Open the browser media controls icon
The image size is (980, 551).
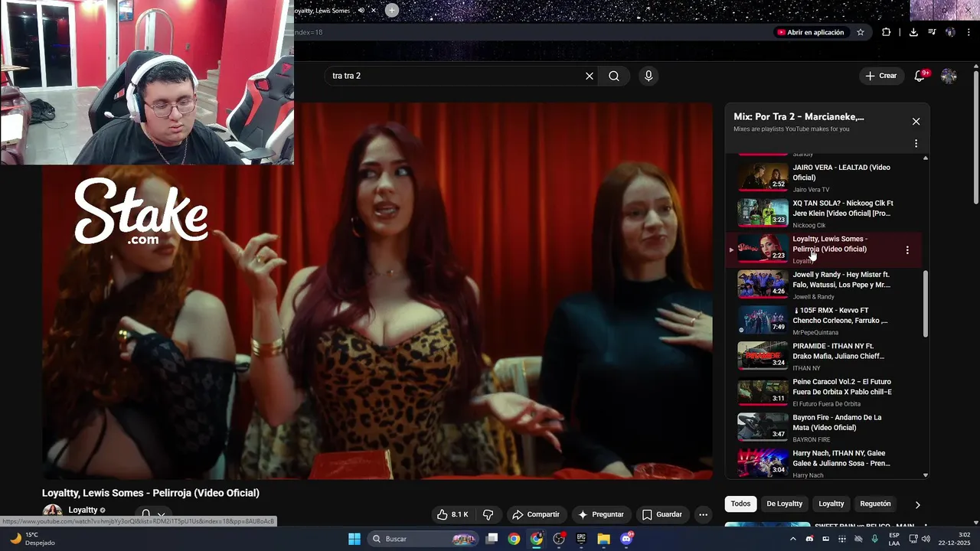(932, 32)
